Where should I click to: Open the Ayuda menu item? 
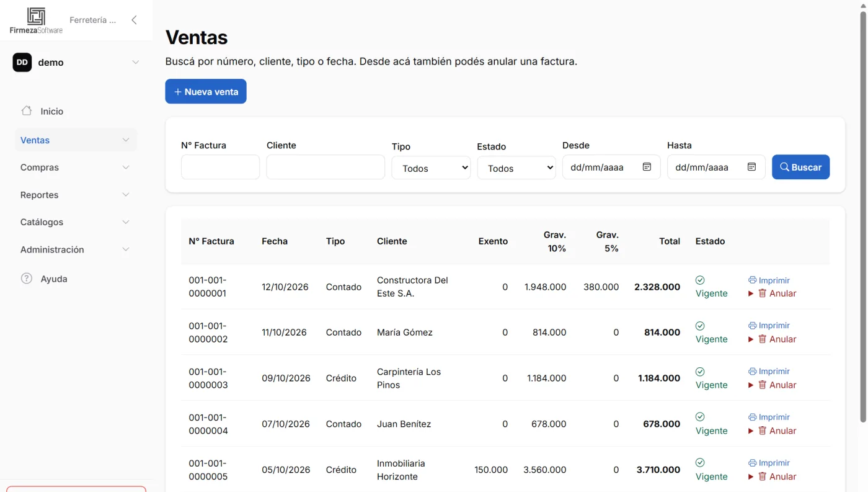click(x=76, y=279)
